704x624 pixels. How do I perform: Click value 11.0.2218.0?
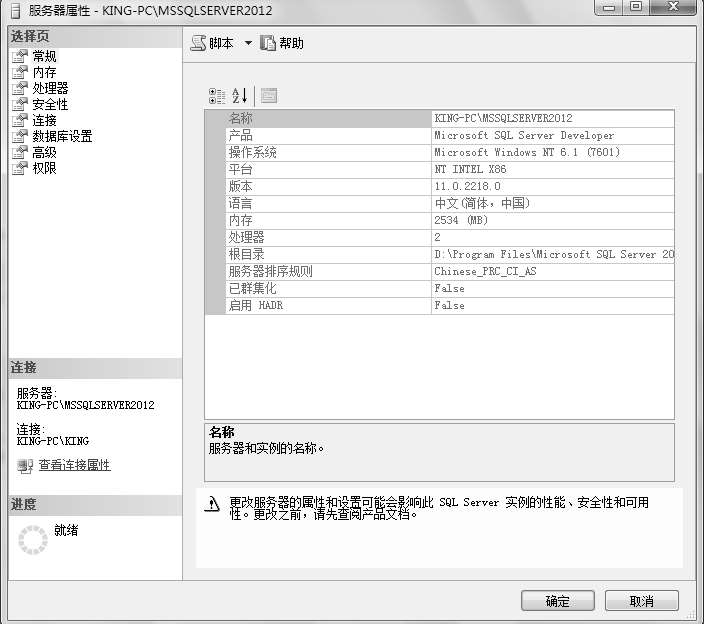467,186
